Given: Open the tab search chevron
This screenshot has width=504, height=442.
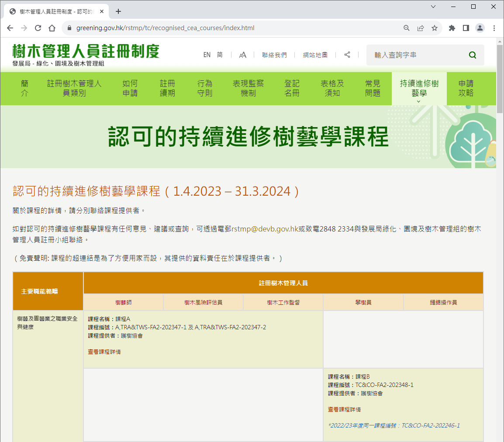Looking at the screenshot, I should pyautogui.click(x=433, y=7).
